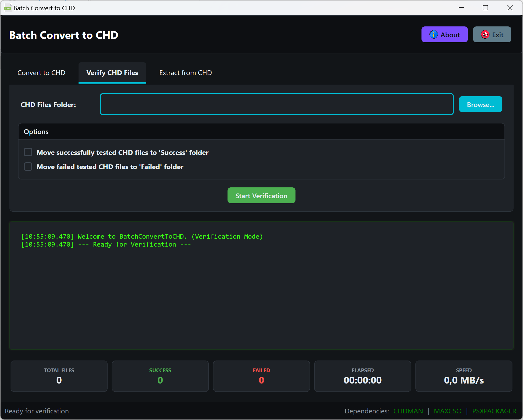Click the Failed counter card
The image size is (523, 420).
click(261, 376)
